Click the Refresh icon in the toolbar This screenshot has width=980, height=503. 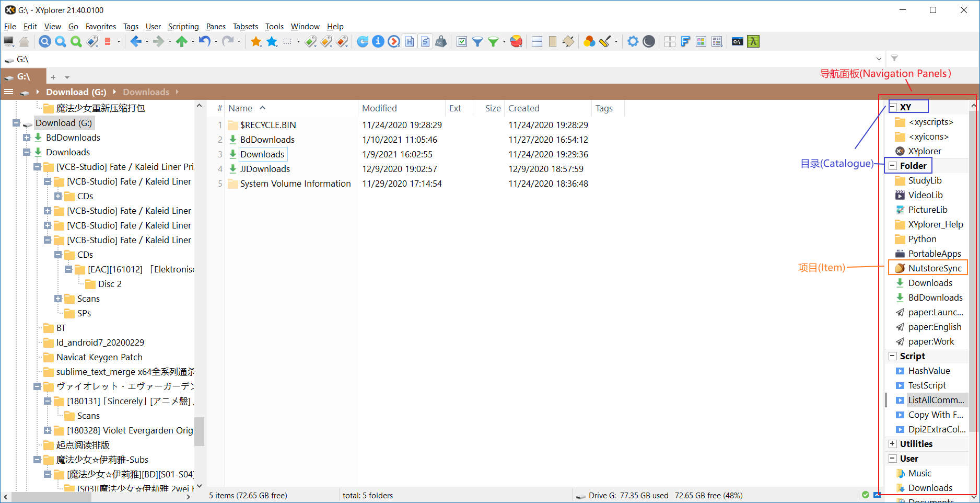[363, 41]
